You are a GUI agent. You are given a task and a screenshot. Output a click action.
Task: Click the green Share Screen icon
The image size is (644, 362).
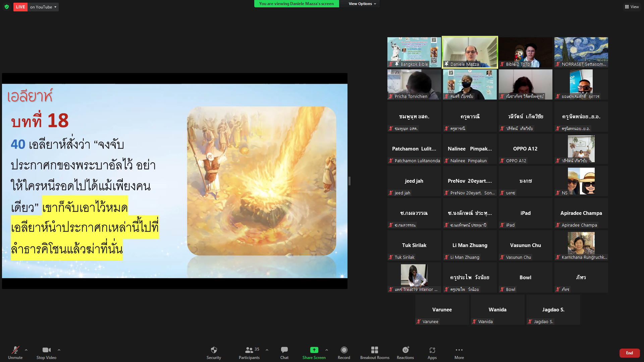[314, 350]
